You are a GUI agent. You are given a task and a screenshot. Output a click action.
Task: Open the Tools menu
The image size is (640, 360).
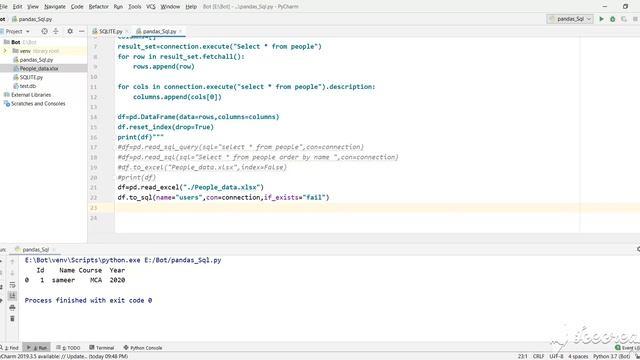(134, 7)
